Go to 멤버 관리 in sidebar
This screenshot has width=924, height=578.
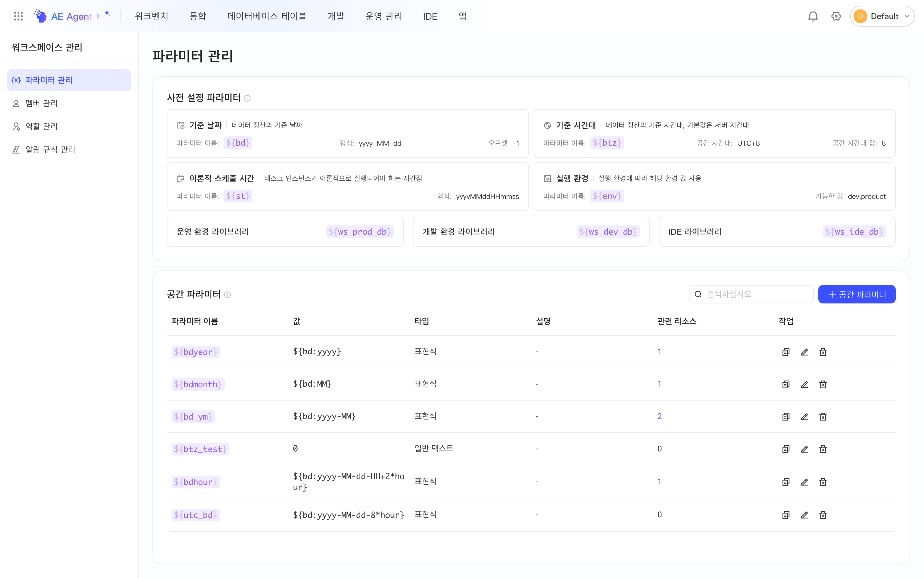tap(69, 103)
